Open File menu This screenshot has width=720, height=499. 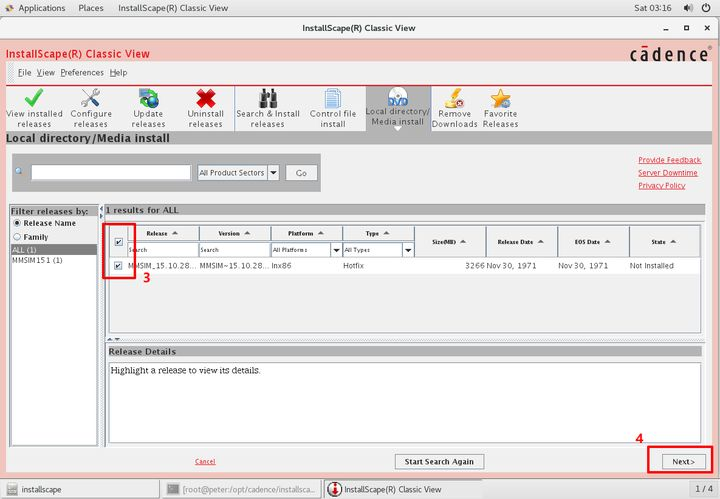(24, 73)
